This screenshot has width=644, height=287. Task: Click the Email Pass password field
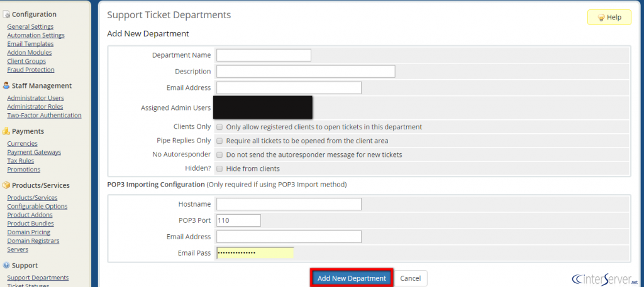[255, 253]
